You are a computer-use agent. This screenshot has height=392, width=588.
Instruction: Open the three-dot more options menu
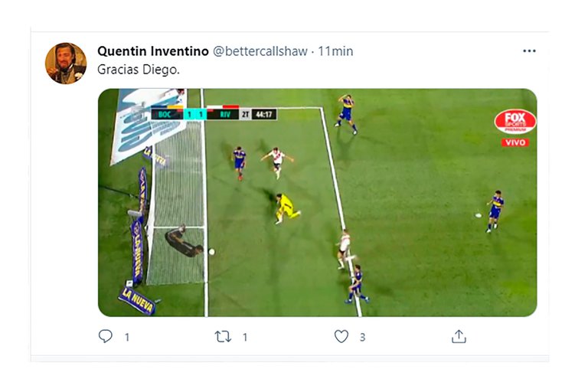(529, 51)
